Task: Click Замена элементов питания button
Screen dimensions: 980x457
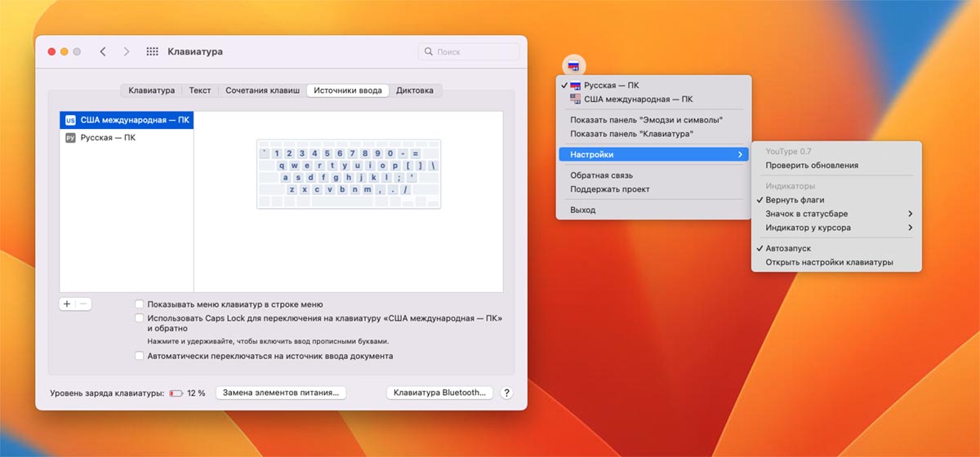Action: point(281,393)
